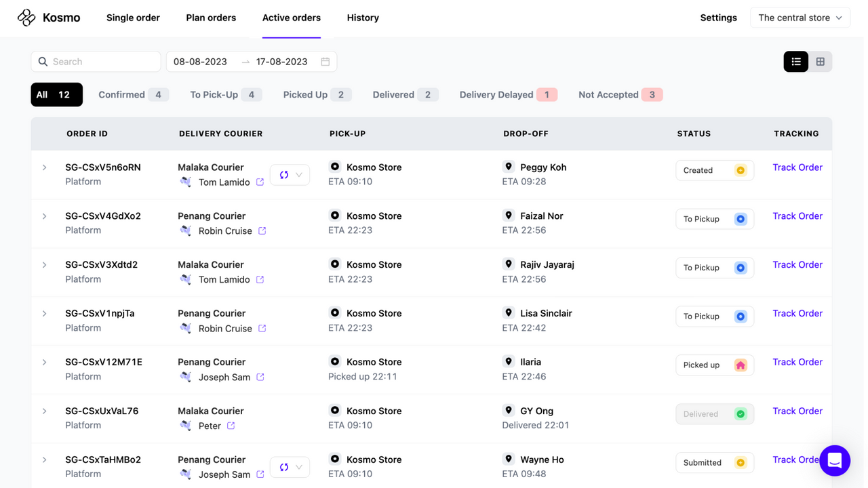Track Order for SG-CSxV5n6oRN
This screenshot has width=868, height=488.
797,167
